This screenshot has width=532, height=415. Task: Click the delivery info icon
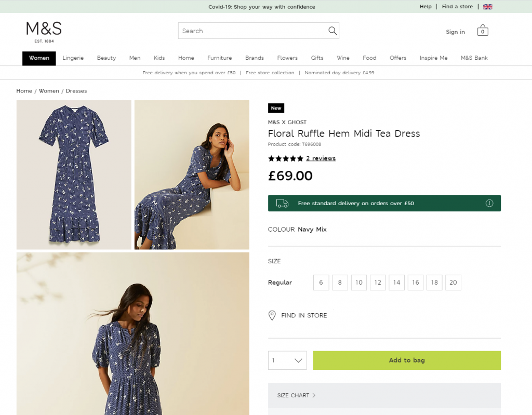tap(489, 203)
